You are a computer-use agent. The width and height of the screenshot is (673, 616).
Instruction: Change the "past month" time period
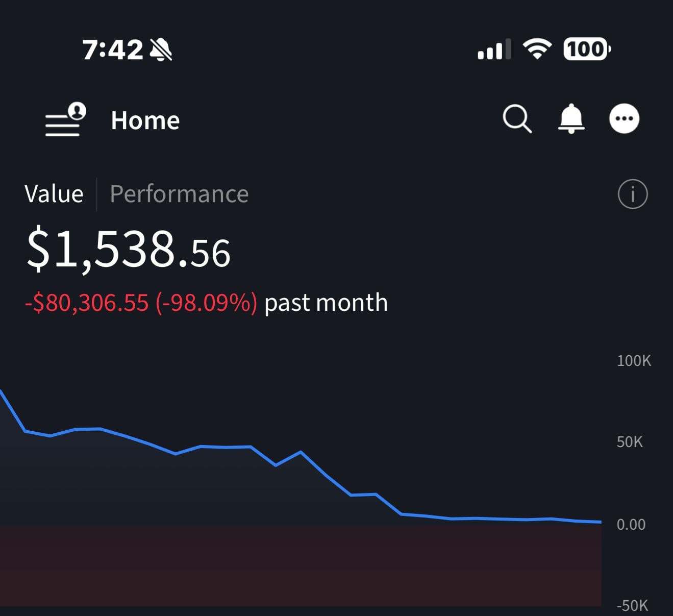pyautogui.click(x=326, y=303)
